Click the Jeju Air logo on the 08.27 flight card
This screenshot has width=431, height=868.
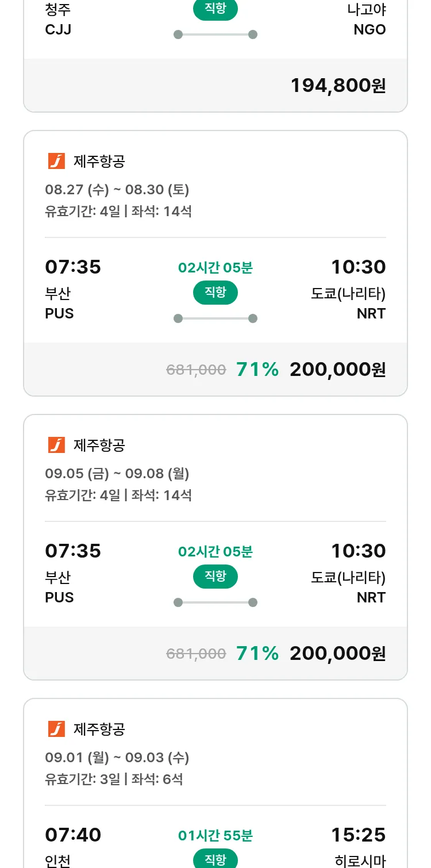click(56, 161)
